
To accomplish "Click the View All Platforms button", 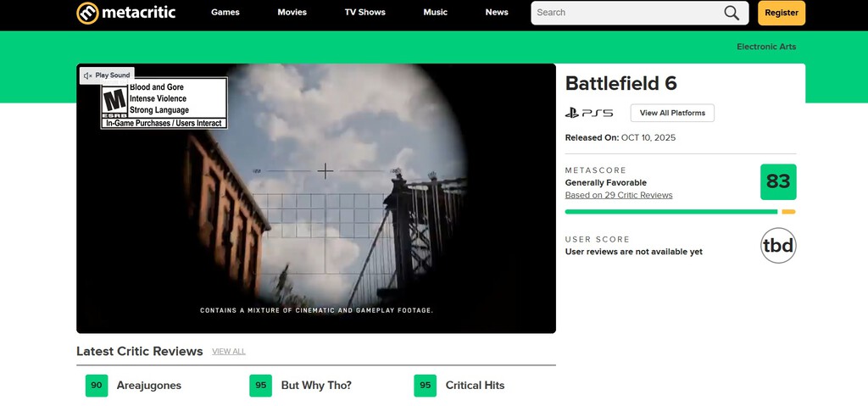I will point(671,113).
